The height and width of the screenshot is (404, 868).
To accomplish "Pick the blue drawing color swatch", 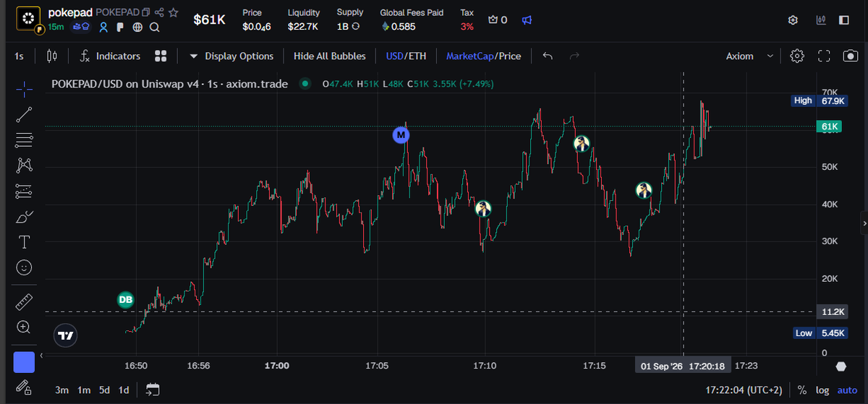I will coord(24,362).
